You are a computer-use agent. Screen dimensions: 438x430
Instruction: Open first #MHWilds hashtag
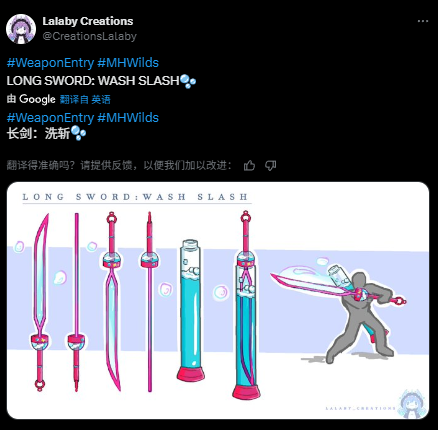128,63
